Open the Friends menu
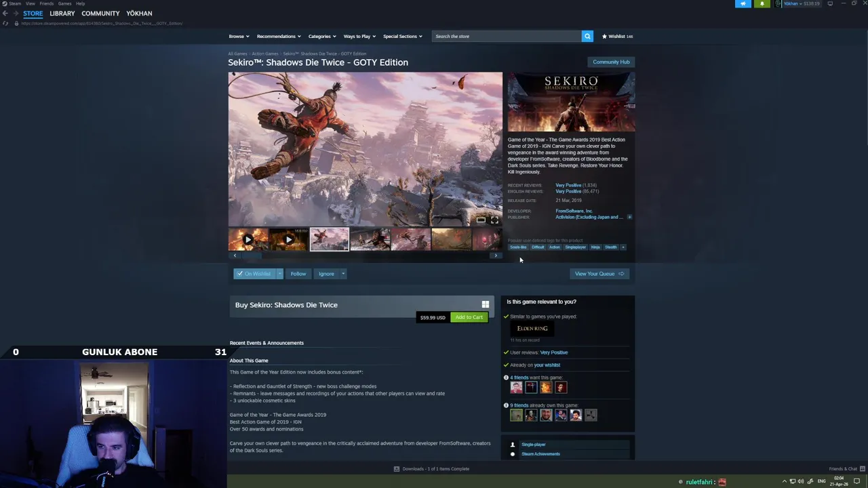868x488 pixels. 47,3
